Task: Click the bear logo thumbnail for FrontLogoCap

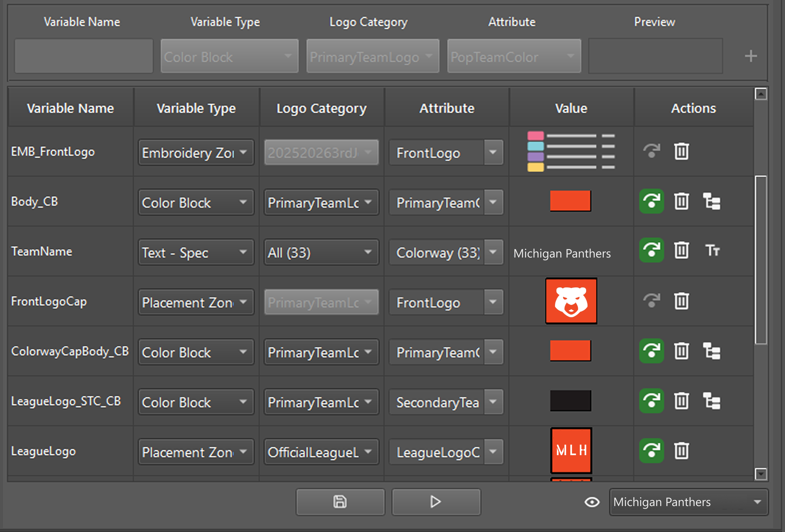Action: (571, 301)
